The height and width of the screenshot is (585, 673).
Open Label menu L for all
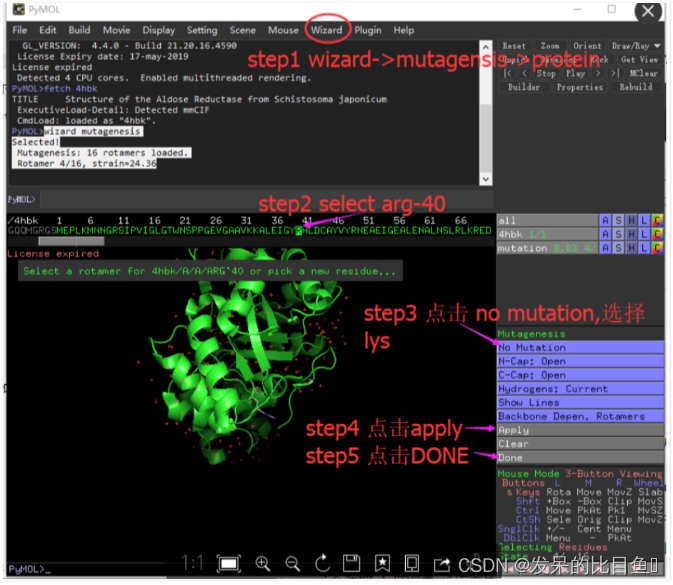644,221
